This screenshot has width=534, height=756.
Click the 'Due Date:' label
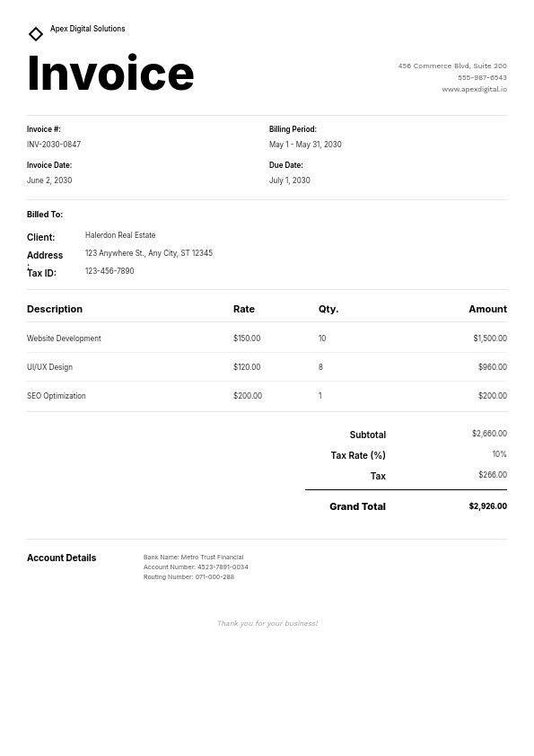[285, 165]
